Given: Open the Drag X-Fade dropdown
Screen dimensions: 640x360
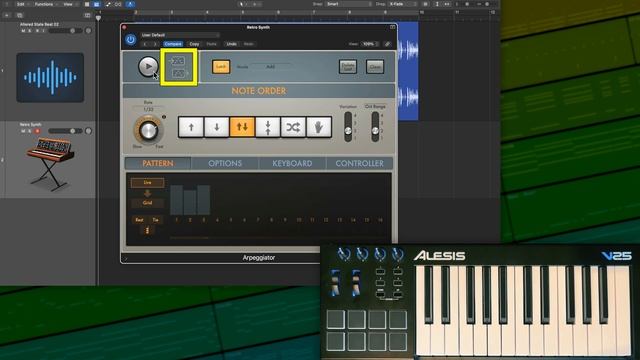Looking at the screenshot, I should [x=402, y=4].
